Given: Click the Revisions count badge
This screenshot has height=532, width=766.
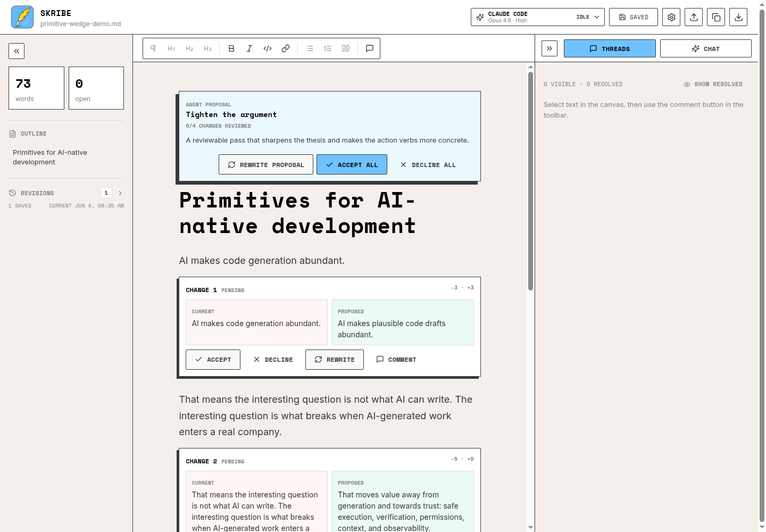Looking at the screenshot, I should click(x=106, y=193).
